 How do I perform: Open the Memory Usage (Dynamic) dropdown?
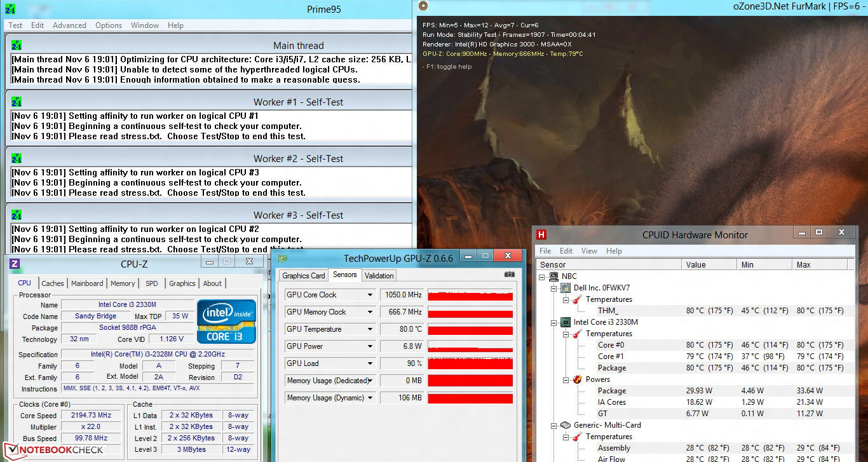[x=370, y=398]
